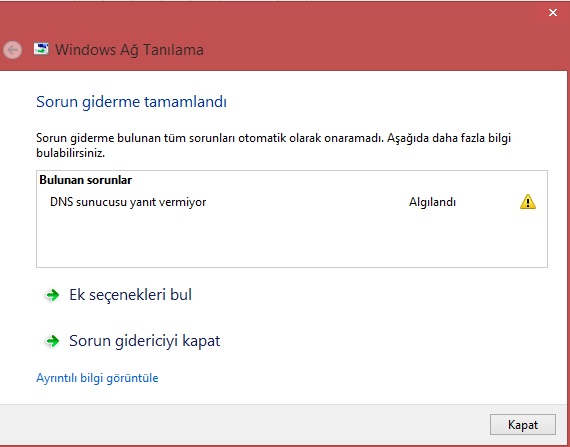Click the Bulunan sorunlar list header
This screenshot has width=570, height=447.
coord(85,180)
